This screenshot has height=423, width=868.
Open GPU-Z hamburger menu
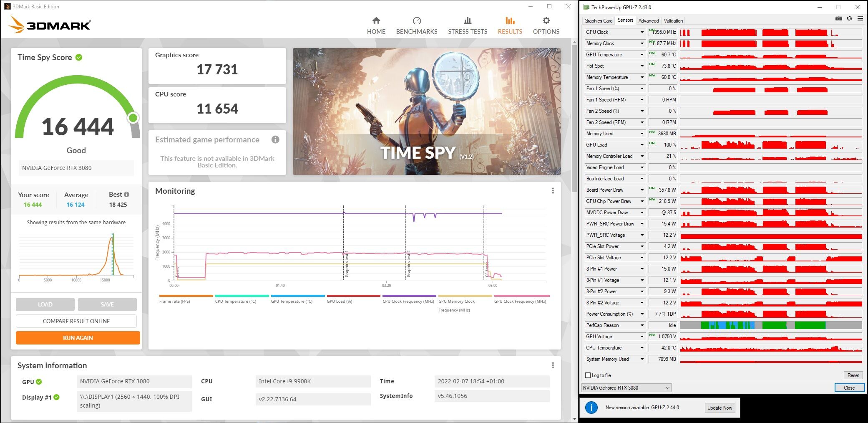point(860,19)
